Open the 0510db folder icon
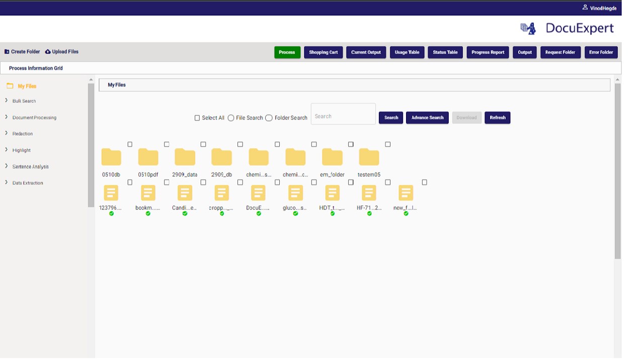Screen dimensions: 644x362 coord(111,157)
